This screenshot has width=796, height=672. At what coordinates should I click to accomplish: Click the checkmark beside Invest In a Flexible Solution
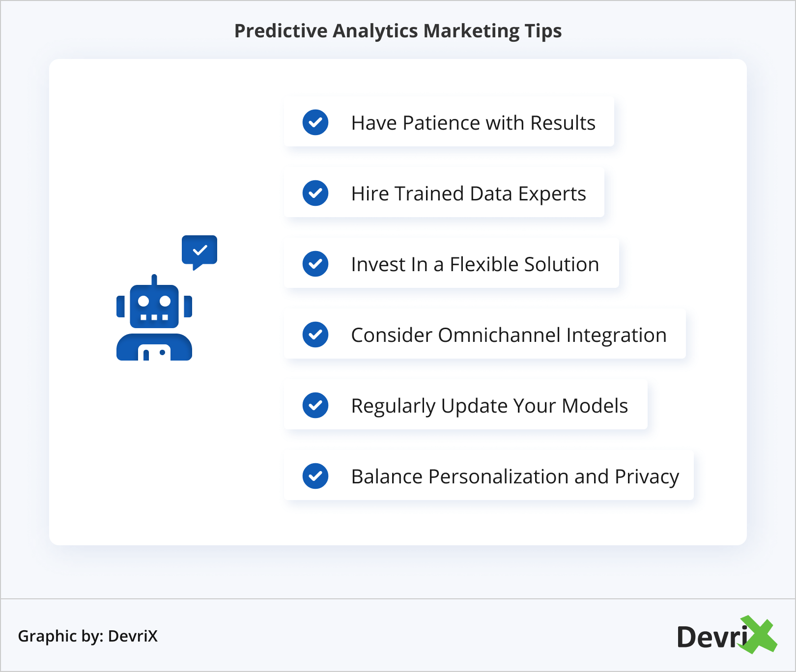pyautogui.click(x=315, y=264)
